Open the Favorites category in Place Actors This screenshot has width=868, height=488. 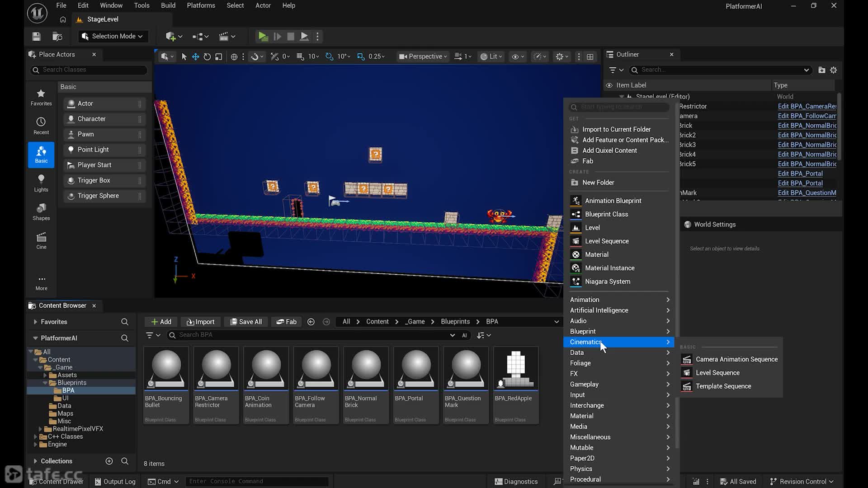(41, 97)
